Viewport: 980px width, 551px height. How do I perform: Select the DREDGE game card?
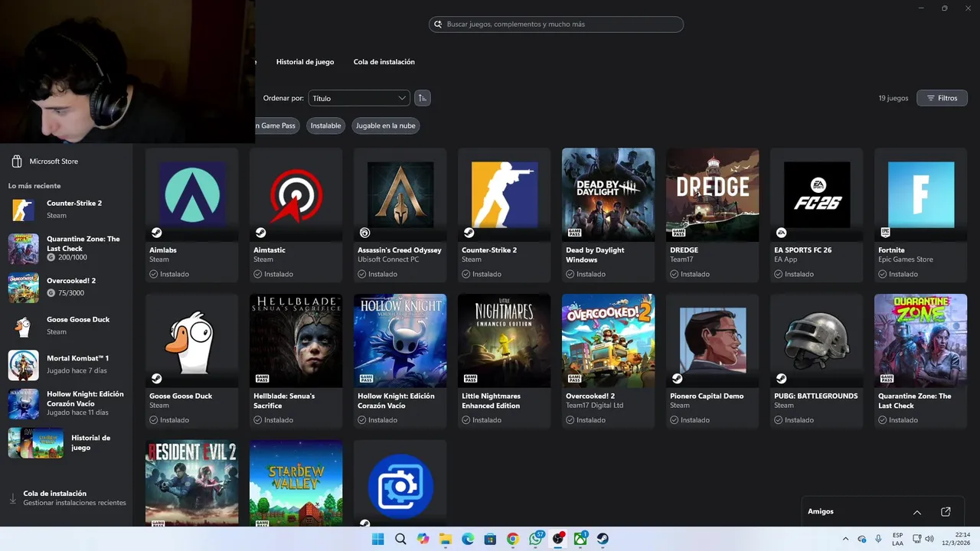pos(712,214)
